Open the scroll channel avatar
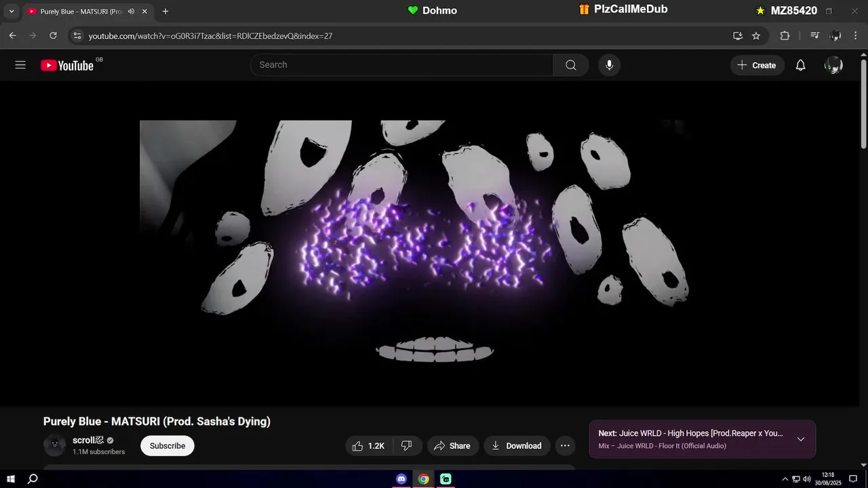 coord(54,445)
